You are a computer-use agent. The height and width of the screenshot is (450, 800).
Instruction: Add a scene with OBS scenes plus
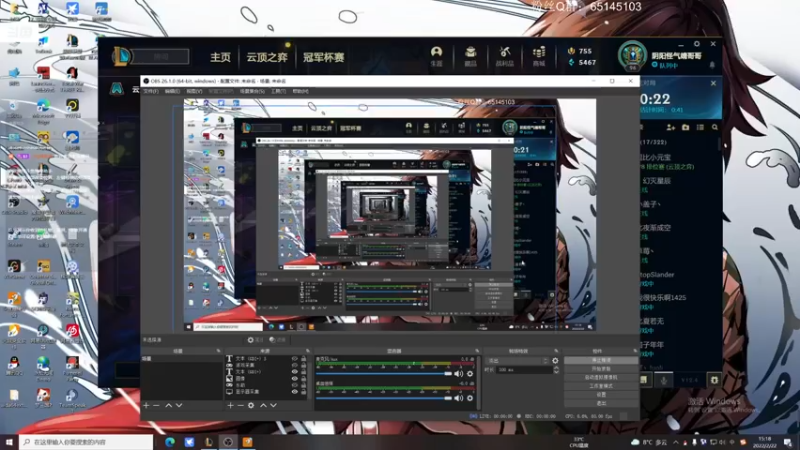pos(146,405)
